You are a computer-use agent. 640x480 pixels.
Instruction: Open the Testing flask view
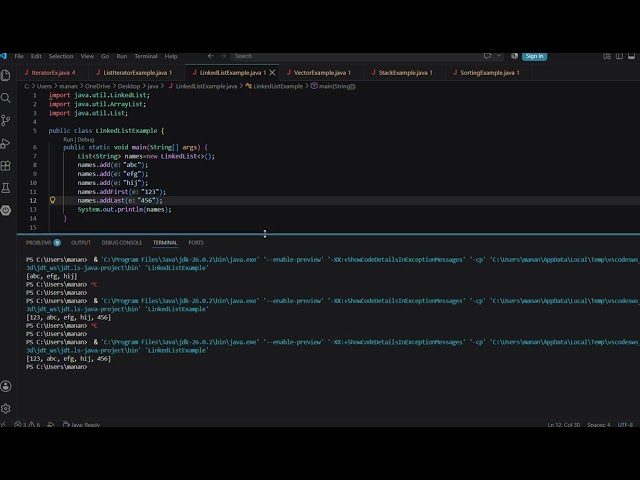[x=6, y=188]
